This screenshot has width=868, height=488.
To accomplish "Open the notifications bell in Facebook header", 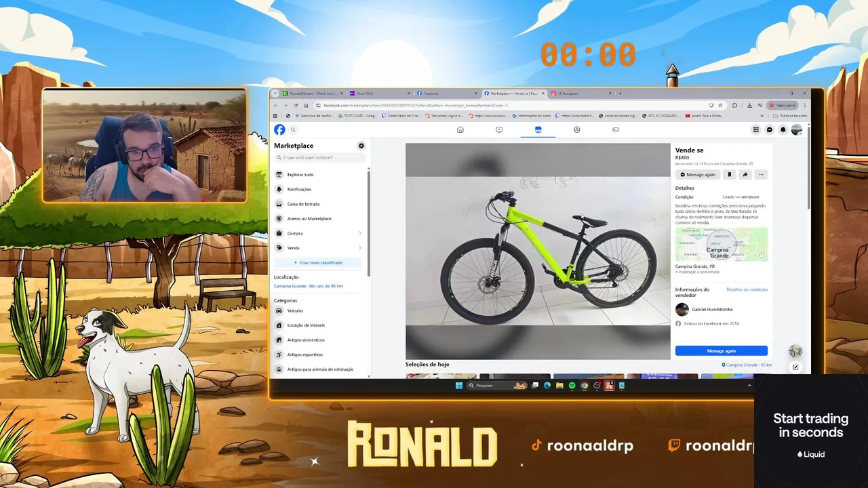I will click(x=783, y=129).
